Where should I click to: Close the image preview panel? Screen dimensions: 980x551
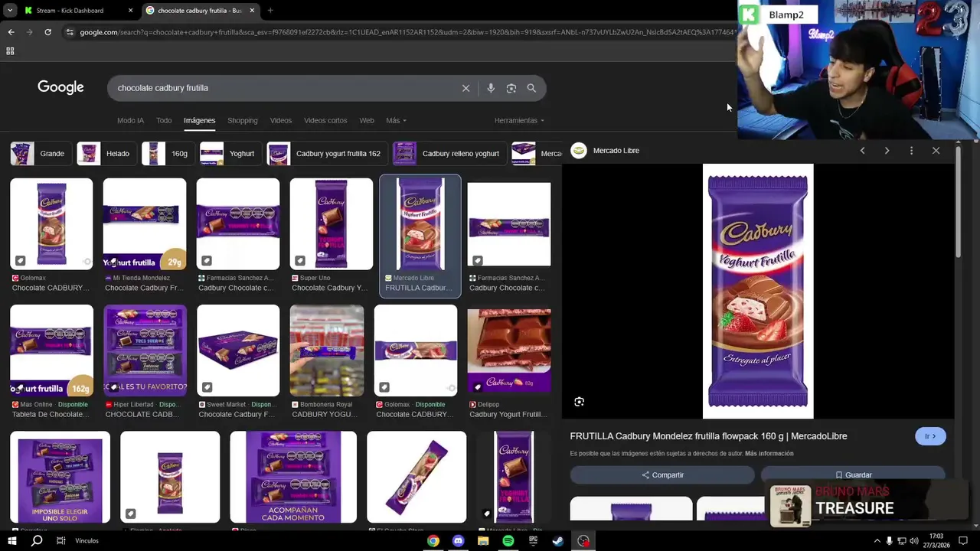(936, 151)
